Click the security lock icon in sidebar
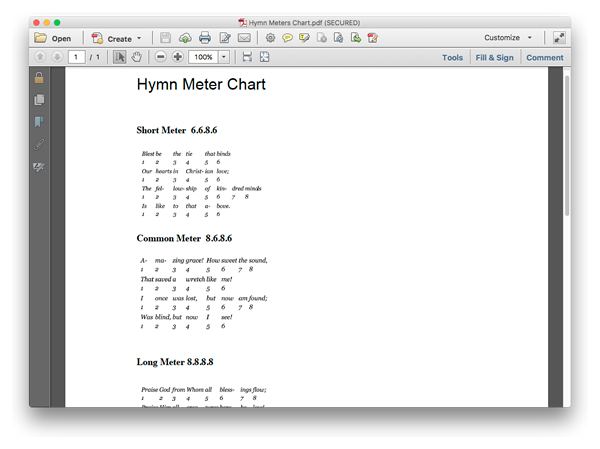Viewport: 600px width, 449px height. (39, 78)
